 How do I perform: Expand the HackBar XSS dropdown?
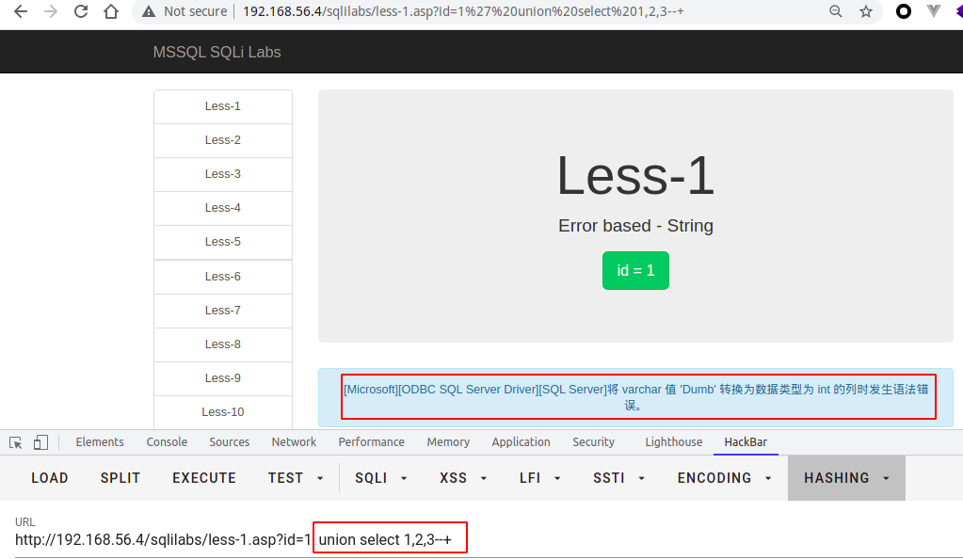pos(463,478)
